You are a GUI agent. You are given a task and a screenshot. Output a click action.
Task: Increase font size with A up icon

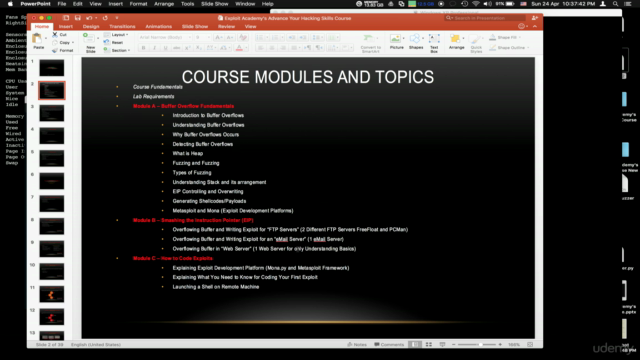pyautogui.click(x=218, y=37)
